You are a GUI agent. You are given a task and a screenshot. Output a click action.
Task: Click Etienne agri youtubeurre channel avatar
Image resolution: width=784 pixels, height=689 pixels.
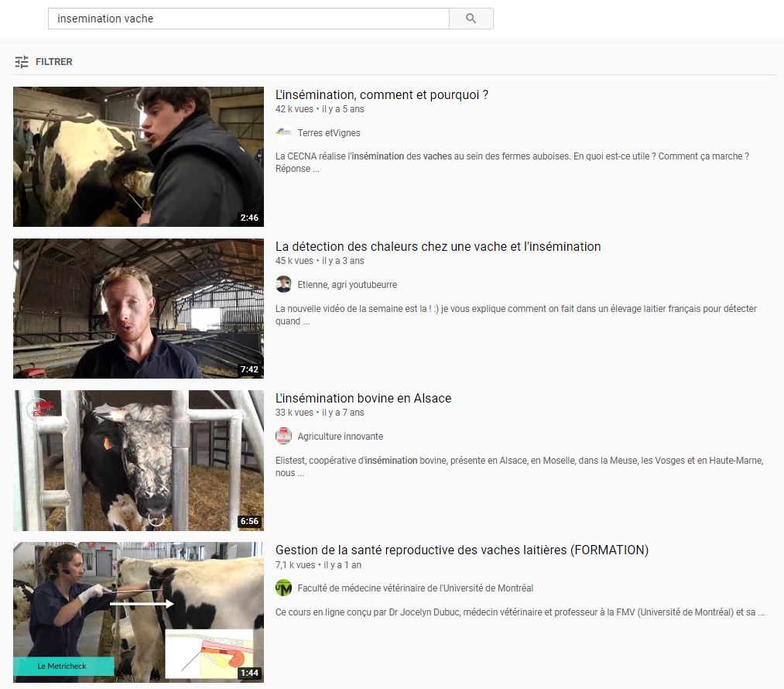(283, 284)
